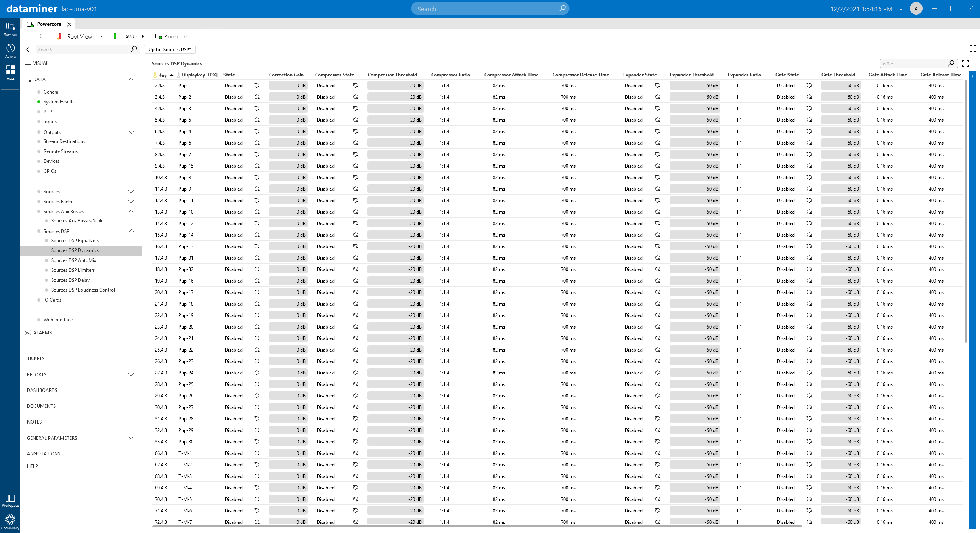Expand the table with detach icon
The width and height of the screenshot is (980, 533).
(965, 63)
